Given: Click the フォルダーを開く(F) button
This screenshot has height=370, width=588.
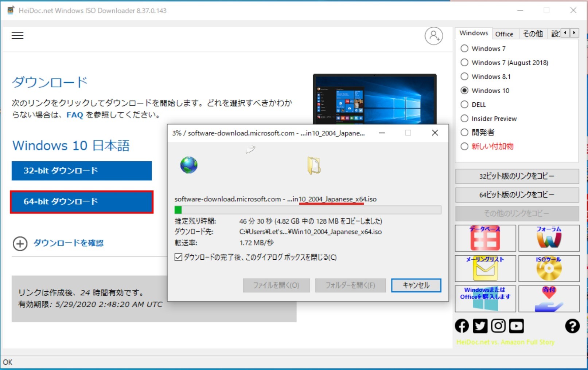Looking at the screenshot, I should pyautogui.click(x=350, y=285).
